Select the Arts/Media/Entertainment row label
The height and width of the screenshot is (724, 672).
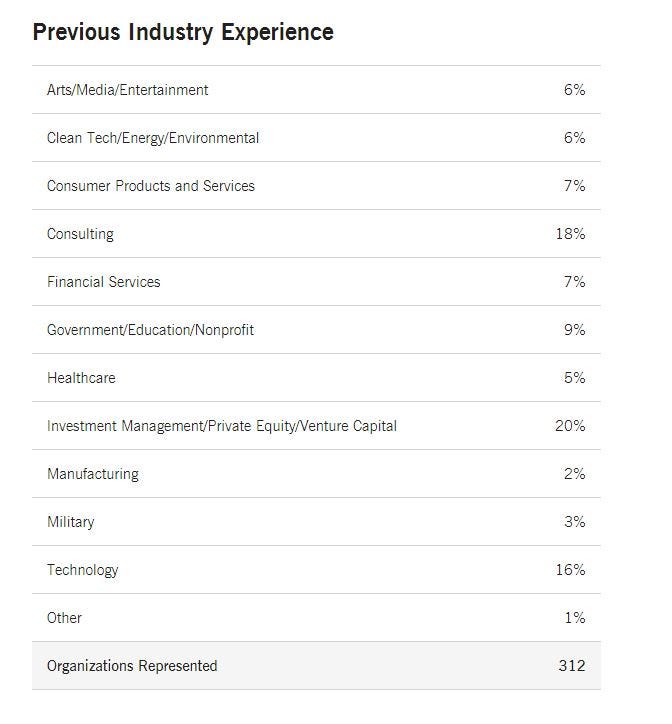click(128, 90)
